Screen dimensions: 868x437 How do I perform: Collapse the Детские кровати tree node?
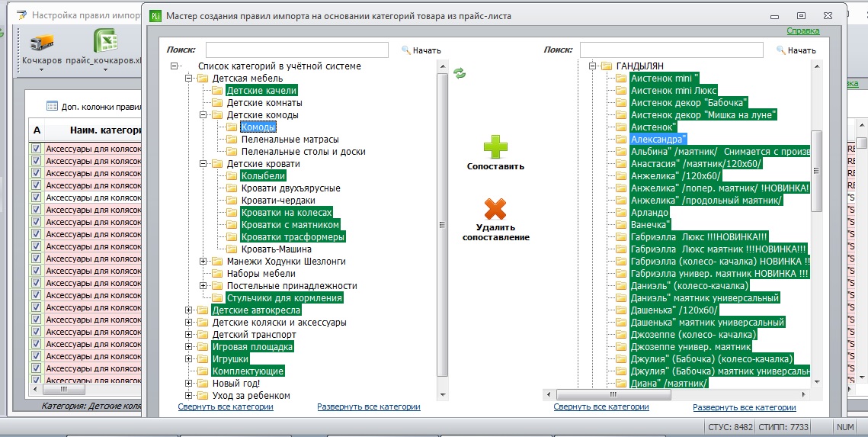point(203,164)
